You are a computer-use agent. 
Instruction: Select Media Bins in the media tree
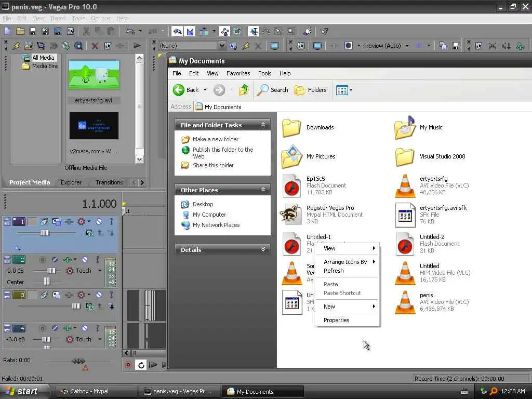(45, 66)
